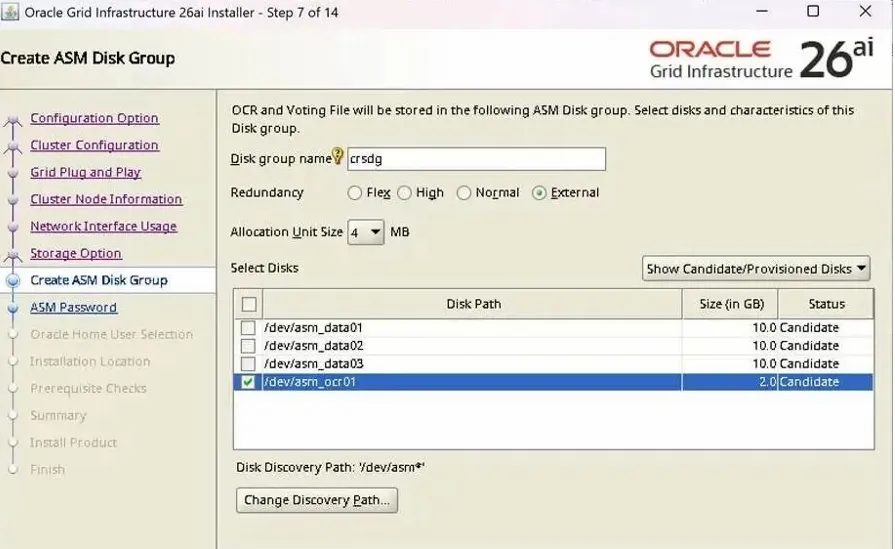Click the Change Discovery Path button
The height and width of the screenshot is (549, 895).
point(317,500)
